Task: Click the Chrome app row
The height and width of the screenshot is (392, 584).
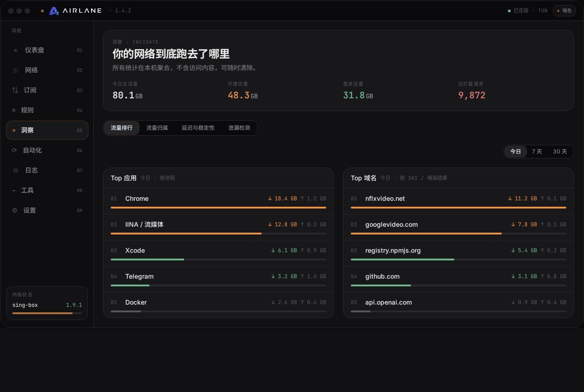Action: pyautogui.click(x=218, y=201)
